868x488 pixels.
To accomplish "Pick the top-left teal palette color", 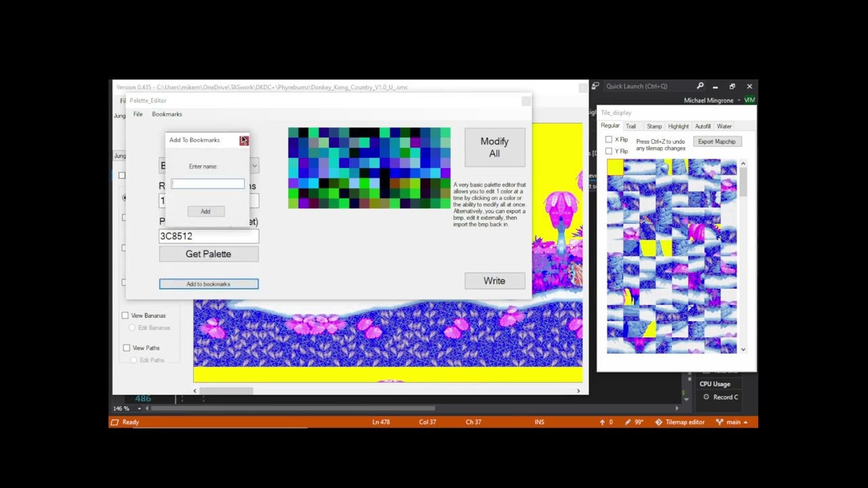I will tap(292, 131).
